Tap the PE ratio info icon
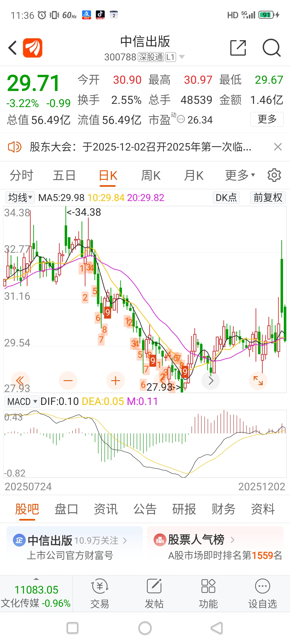Screen dimensions: 290x644 click(x=181, y=119)
